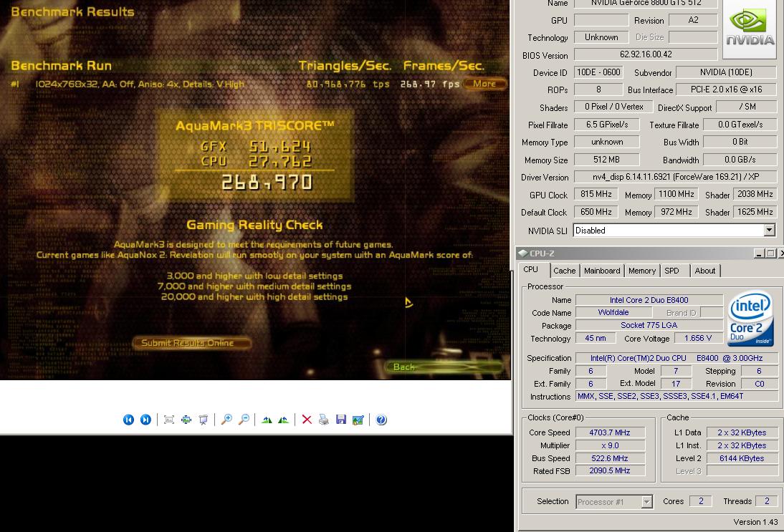Click Technology 45 nm value

596,339
